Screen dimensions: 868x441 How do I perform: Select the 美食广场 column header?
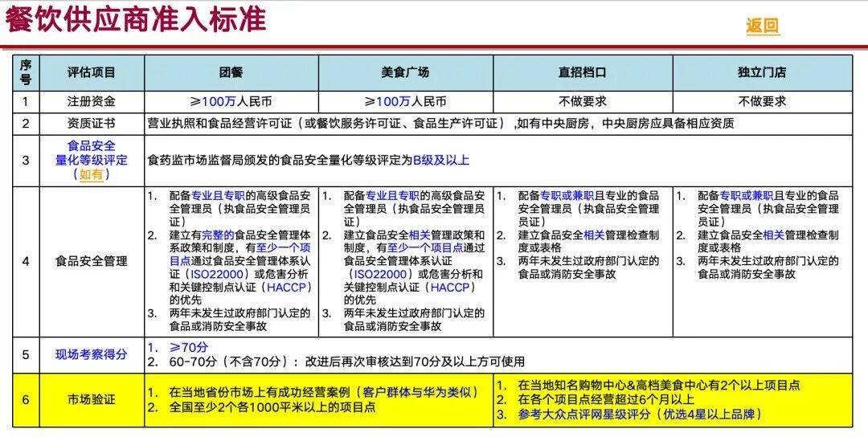click(x=405, y=72)
